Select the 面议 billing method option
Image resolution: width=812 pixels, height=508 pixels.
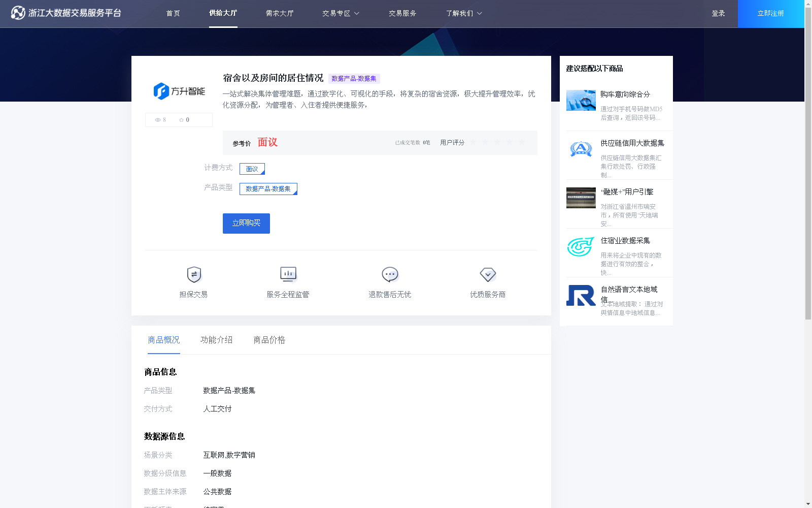tap(252, 169)
